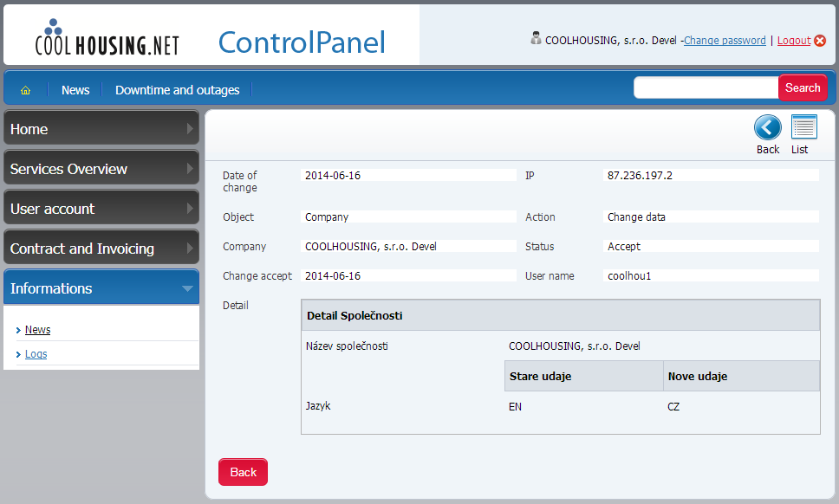Click the CoolHousing.net logo
The image size is (839, 504).
point(107,37)
